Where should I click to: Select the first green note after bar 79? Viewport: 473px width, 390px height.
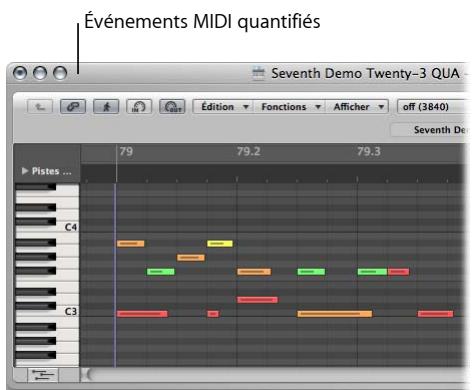[x=161, y=272]
